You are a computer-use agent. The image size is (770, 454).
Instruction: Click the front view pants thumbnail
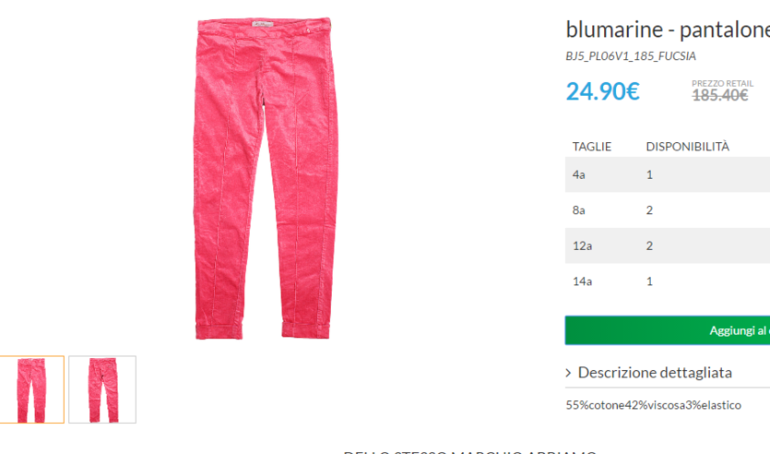tap(32, 390)
